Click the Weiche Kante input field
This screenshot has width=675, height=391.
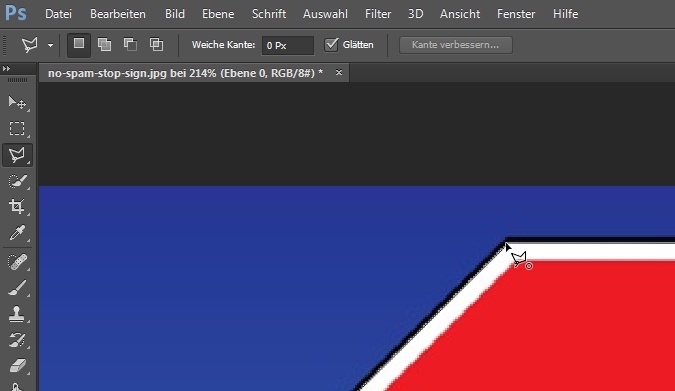[288, 45]
